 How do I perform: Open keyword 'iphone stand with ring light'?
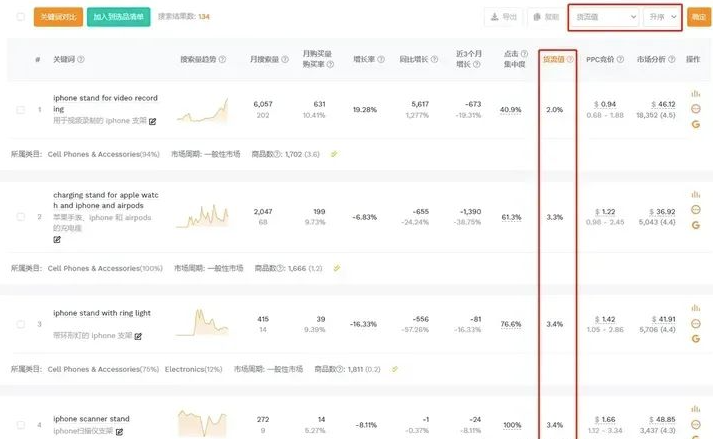tap(102, 313)
